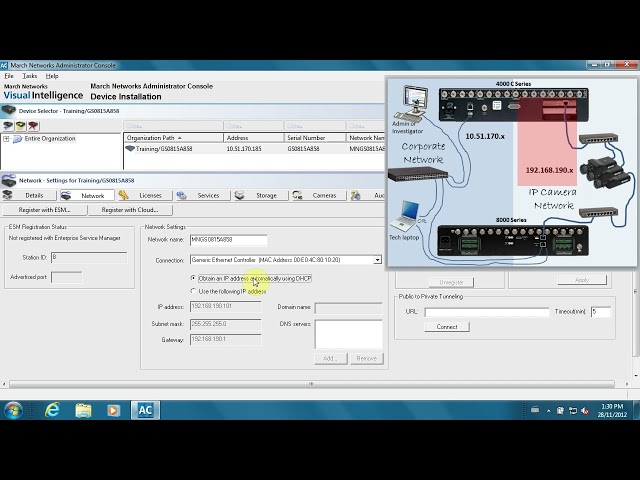
Task: Open the Help menu
Action: pos(52,76)
